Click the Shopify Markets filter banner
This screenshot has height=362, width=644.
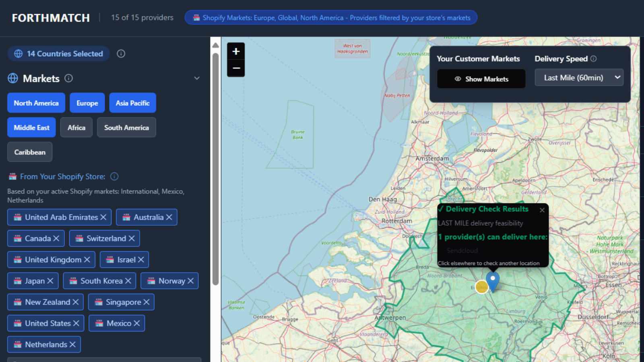[331, 18]
